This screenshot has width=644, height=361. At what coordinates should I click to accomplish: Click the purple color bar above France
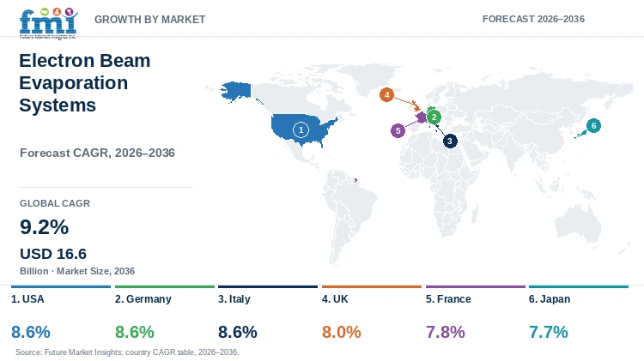click(x=475, y=286)
